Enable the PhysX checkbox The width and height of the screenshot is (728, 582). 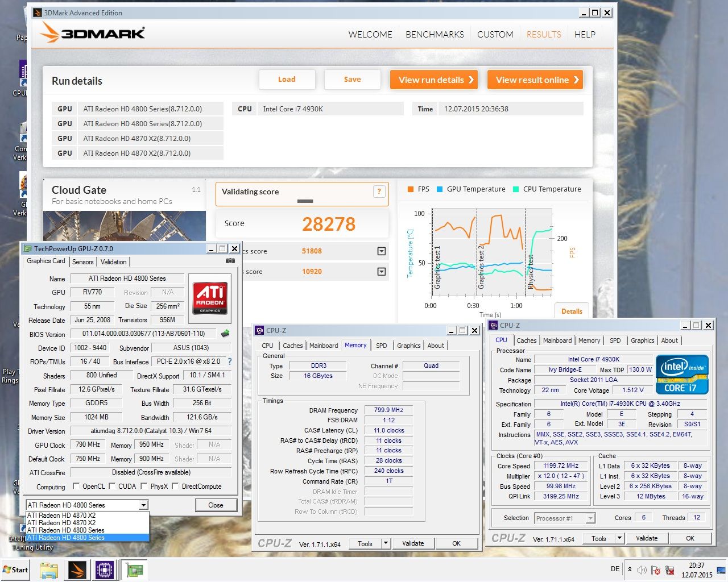(x=144, y=486)
